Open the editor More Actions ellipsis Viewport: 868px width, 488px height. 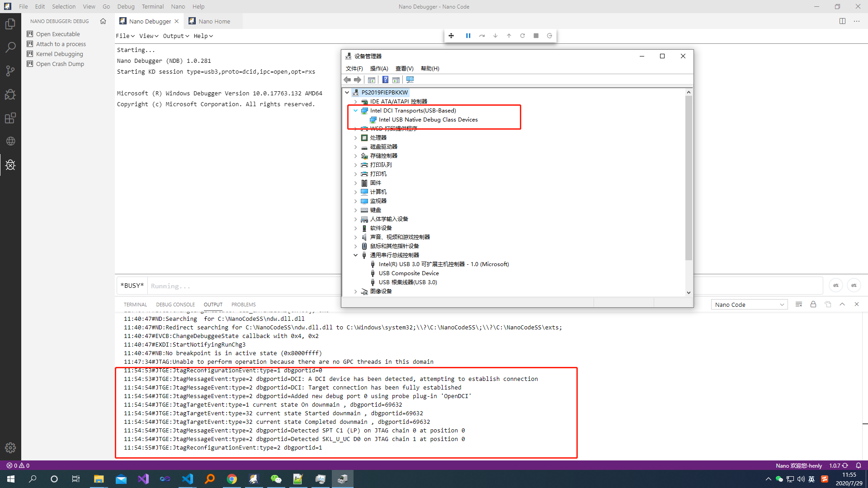point(857,21)
